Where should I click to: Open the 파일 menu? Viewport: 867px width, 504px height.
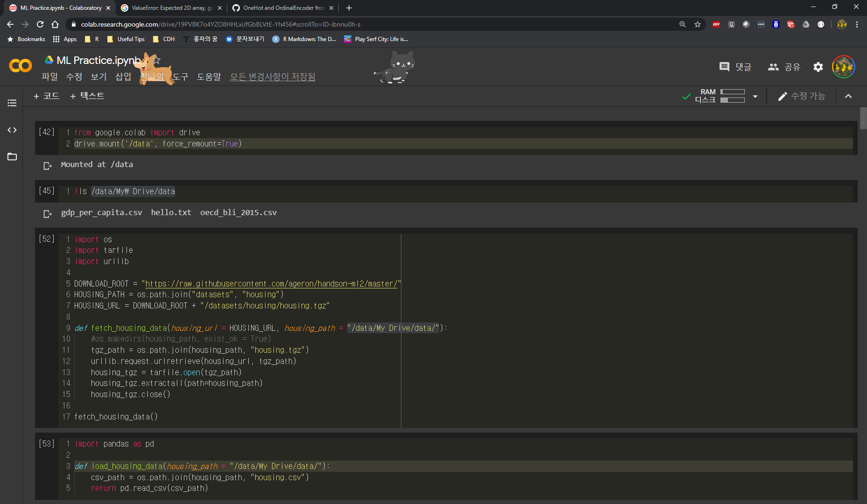point(49,77)
